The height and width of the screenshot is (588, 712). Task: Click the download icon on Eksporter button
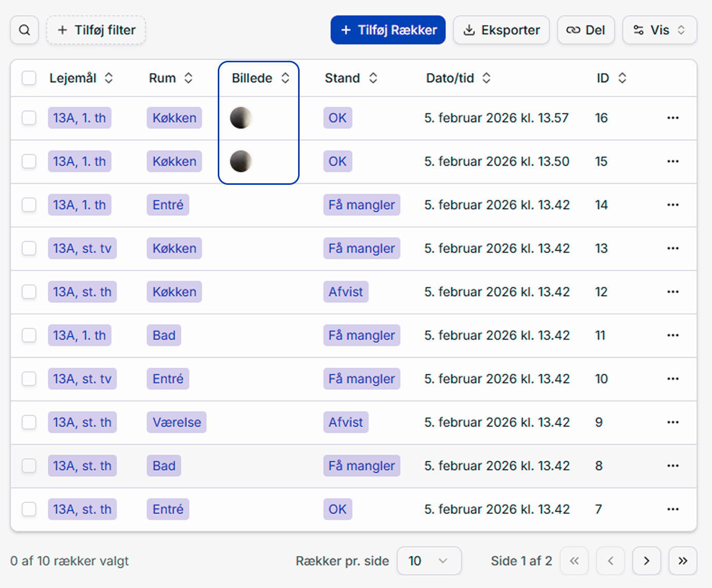coord(469,30)
